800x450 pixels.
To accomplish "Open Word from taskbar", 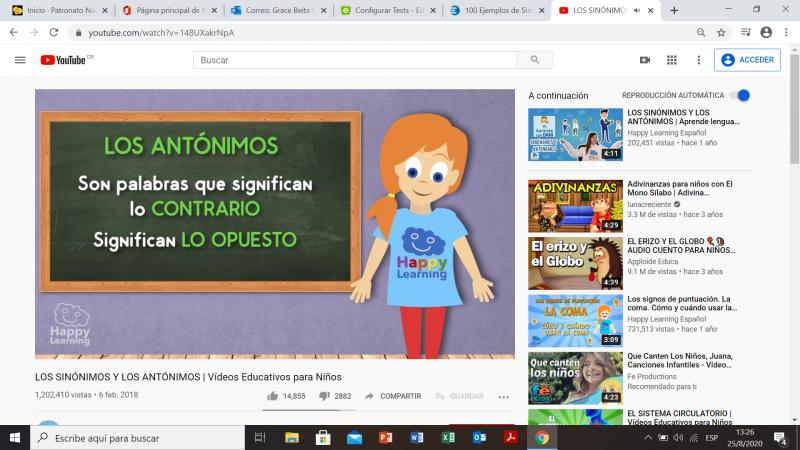I will coord(417,438).
